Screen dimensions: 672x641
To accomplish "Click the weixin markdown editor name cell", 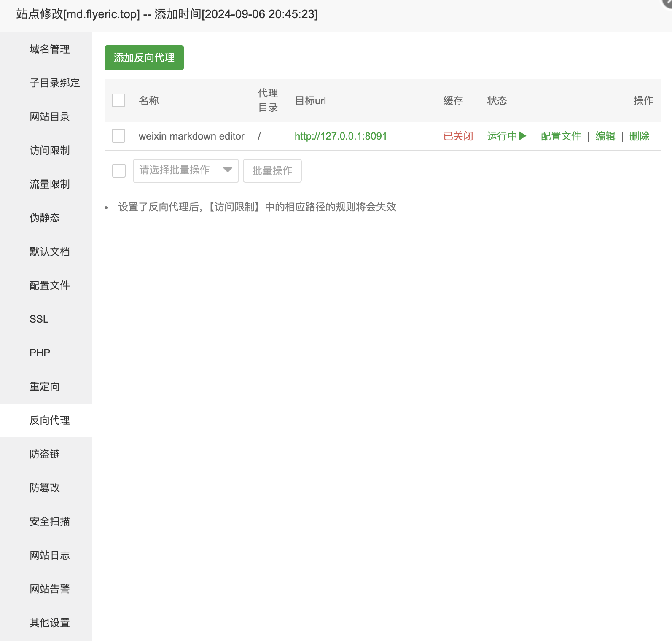I will (191, 136).
